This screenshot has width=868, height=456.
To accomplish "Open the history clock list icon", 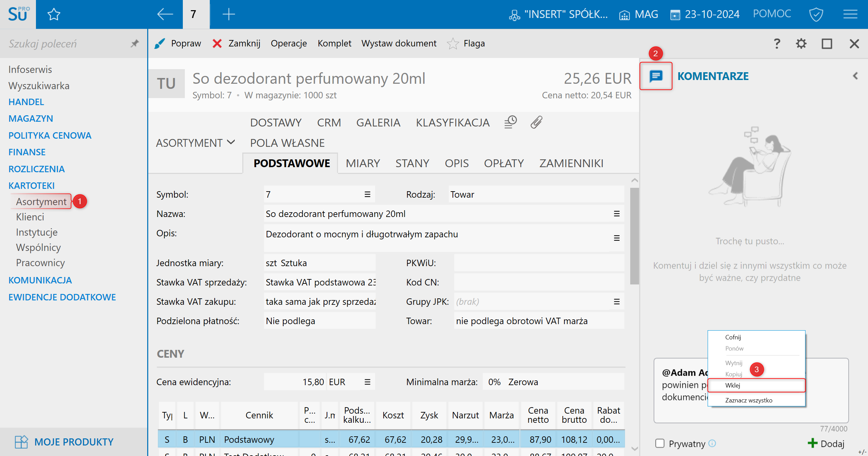I will click(x=510, y=122).
